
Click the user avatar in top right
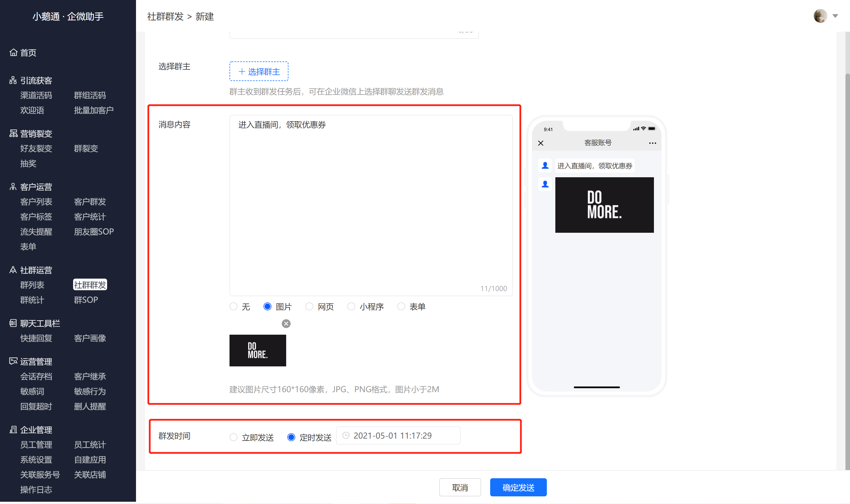click(x=820, y=16)
